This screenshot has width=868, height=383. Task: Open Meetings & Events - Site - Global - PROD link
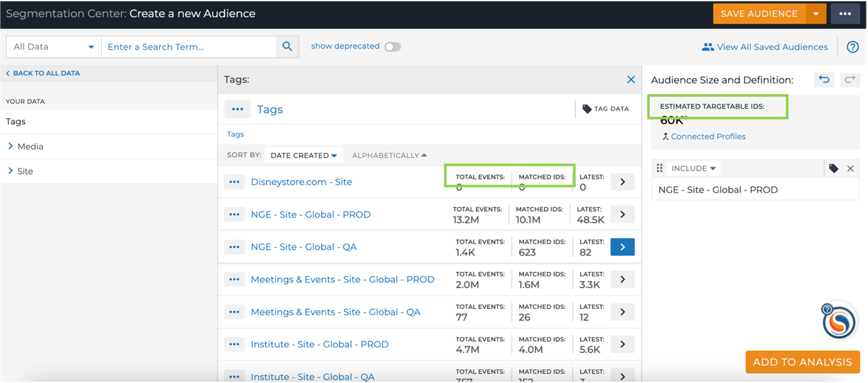[343, 279]
